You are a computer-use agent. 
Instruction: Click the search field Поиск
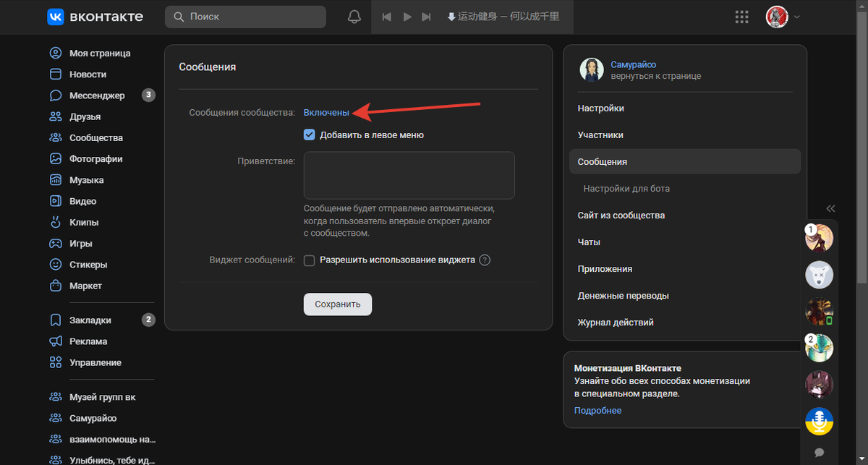[x=245, y=17]
